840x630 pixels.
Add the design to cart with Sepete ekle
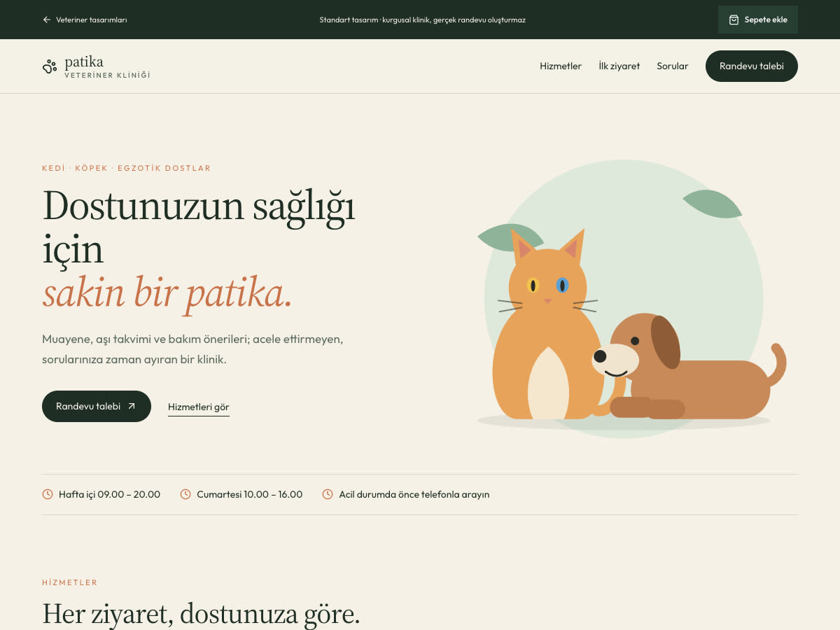(x=758, y=20)
